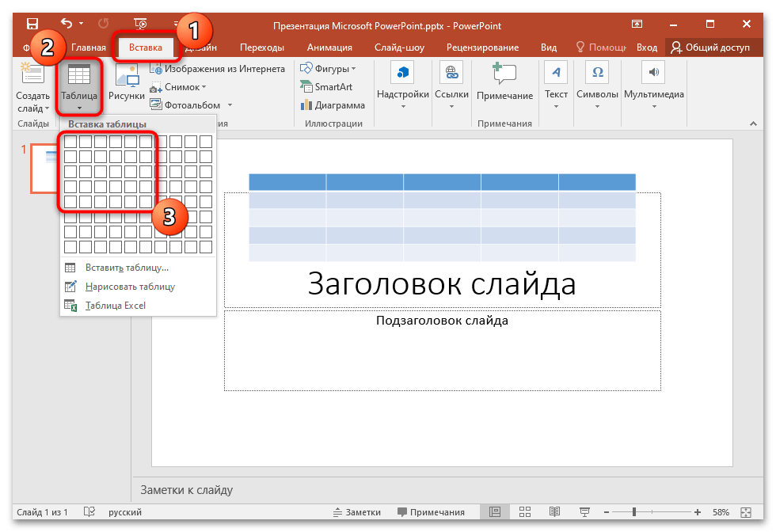Open the Фигуры shapes dropdown
The width and height of the screenshot is (776, 532).
click(x=328, y=68)
